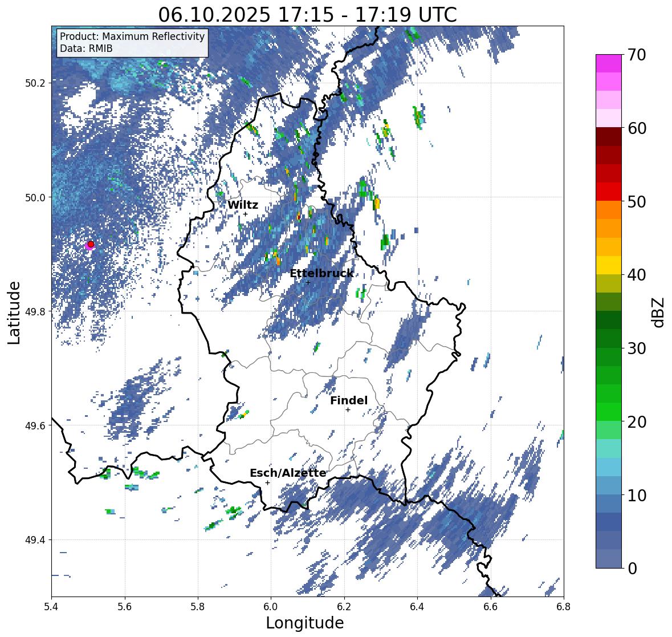Click the dBZ colorbar label
Screen dimensions: 672x637
pos(659,313)
